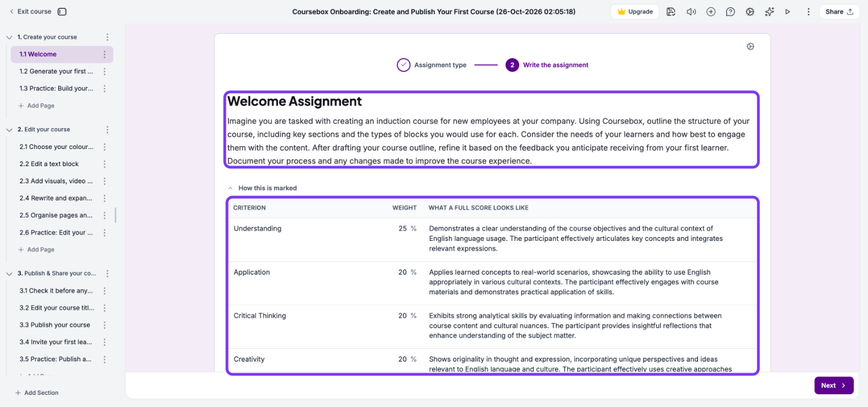Open page 1.3 Practice: Build your
The height and width of the screenshot is (407, 868).
pyautogui.click(x=56, y=89)
